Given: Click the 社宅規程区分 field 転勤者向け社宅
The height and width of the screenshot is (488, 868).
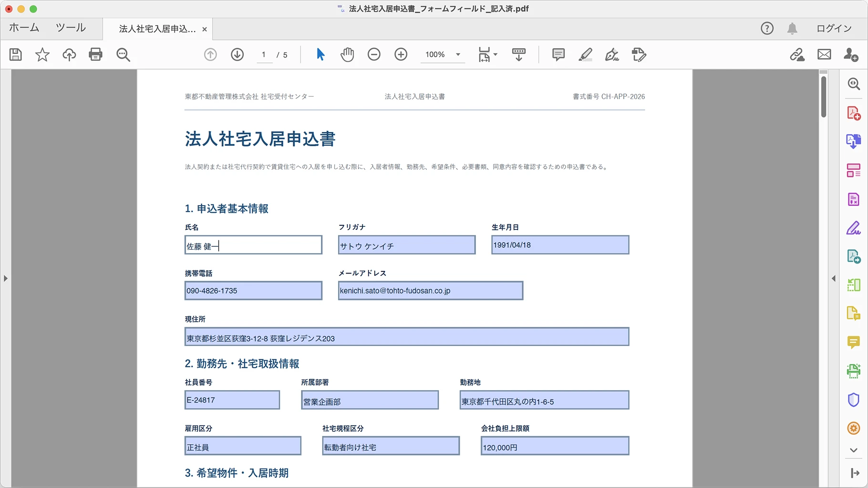Looking at the screenshot, I should pos(391,446).
